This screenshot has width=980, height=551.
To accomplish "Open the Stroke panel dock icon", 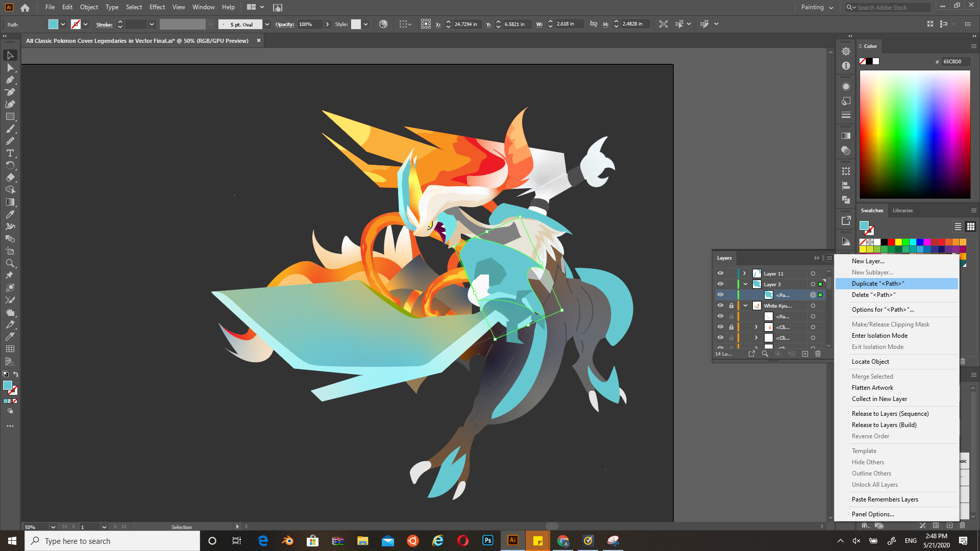I will coord(846,115).
